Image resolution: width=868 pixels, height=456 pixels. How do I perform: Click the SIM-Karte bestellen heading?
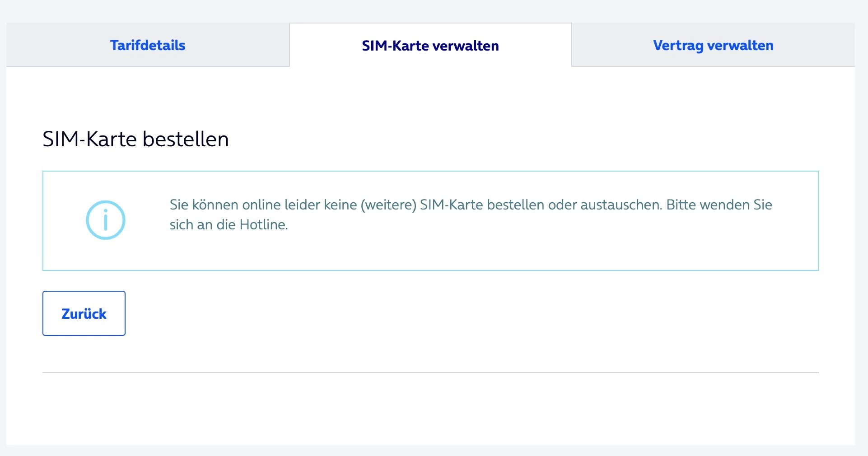coord(135,139)
